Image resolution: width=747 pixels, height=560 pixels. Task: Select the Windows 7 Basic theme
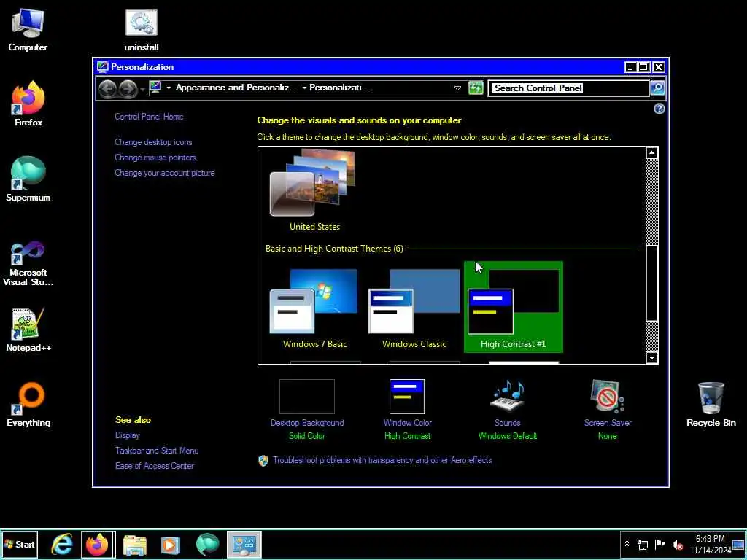(x=315, y=308)
